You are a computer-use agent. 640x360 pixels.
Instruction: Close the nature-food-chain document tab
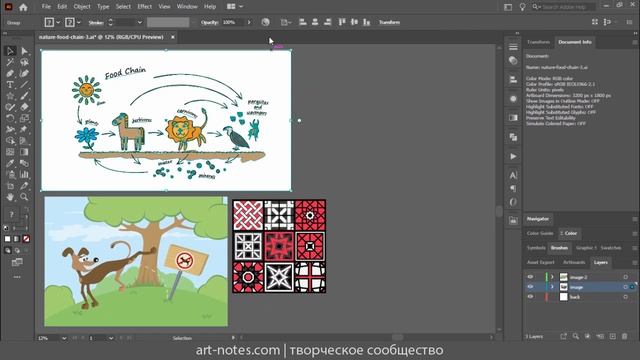click(173, 37)
